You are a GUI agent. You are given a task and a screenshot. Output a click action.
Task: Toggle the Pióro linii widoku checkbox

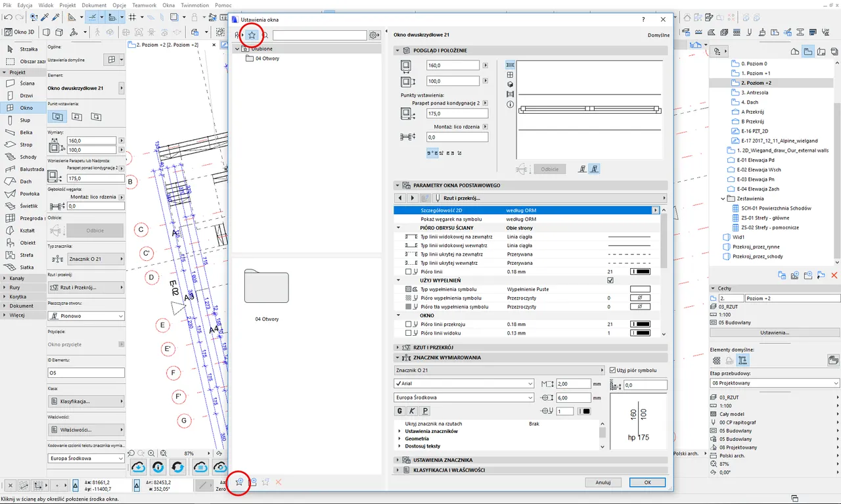pyautogui.click(x=409, y=333)
